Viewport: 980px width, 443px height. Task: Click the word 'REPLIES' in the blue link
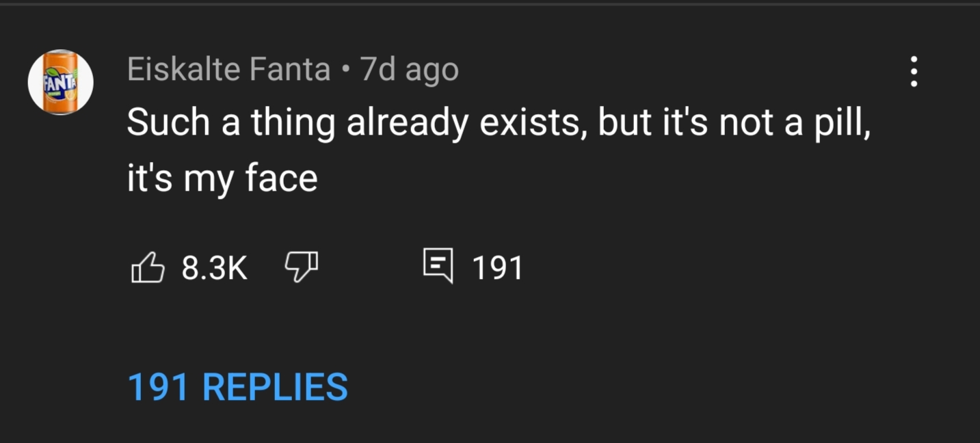[x=275, y=387]
